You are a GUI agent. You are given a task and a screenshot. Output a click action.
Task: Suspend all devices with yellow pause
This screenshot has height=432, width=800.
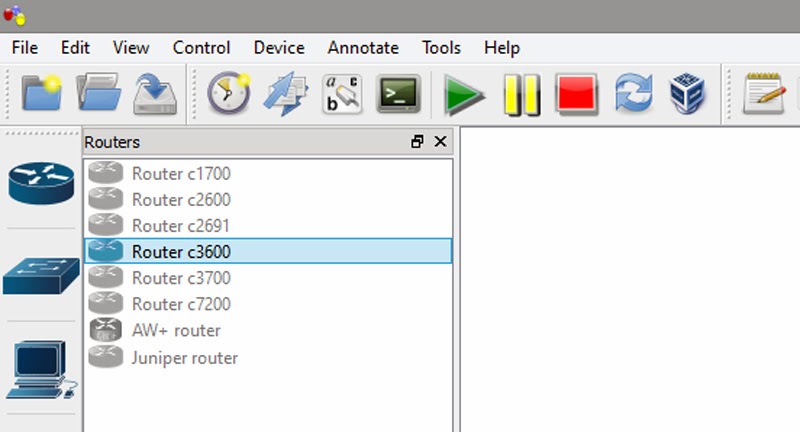tap(521, 94)
